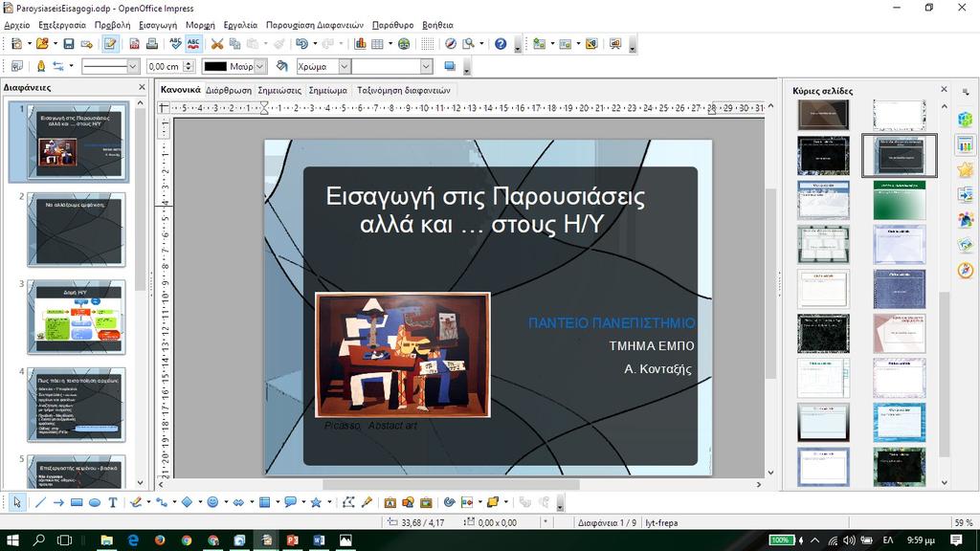Viewport: 980px width, 551px height.
Task: Close the Διαφάνειες slide panel
Action: pyautogui.click(x=142, y=87)
